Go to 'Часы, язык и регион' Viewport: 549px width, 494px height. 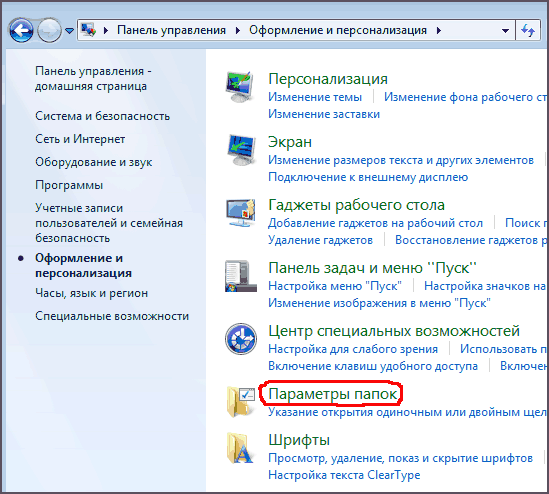point(91,293)
